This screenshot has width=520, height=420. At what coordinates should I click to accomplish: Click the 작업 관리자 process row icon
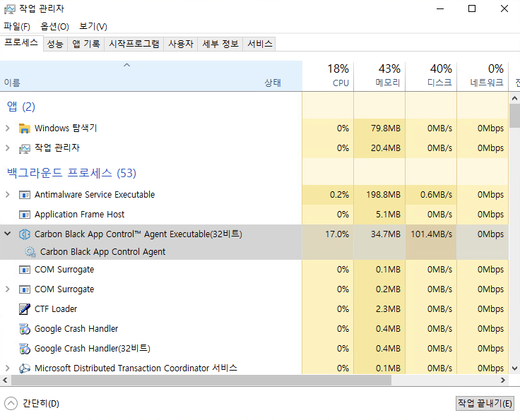click(x=25, y=148)
